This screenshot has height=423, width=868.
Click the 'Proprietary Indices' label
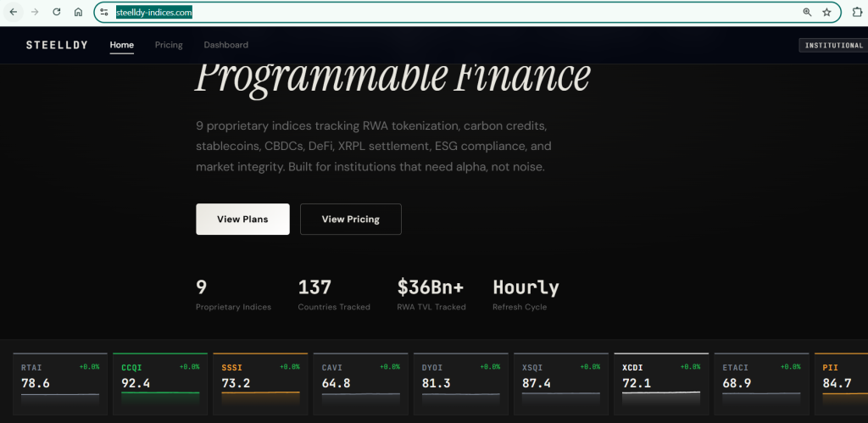point(234,307)
